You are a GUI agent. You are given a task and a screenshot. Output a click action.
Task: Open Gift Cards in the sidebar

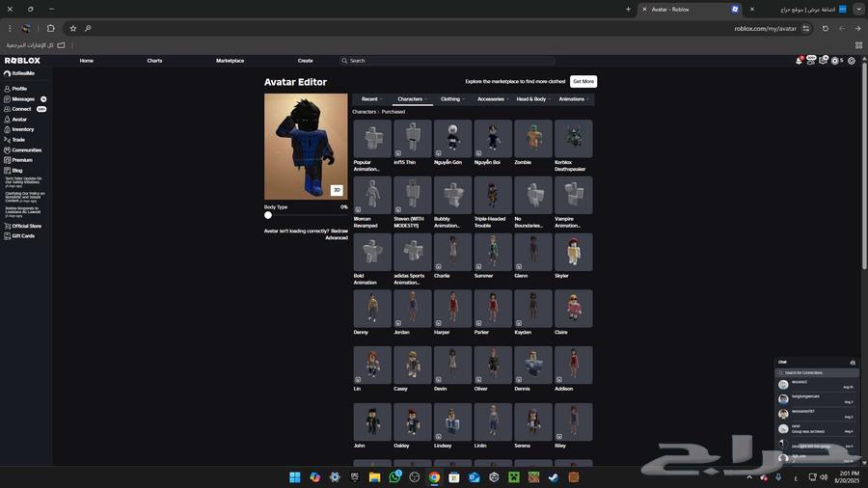coord(19,235)
